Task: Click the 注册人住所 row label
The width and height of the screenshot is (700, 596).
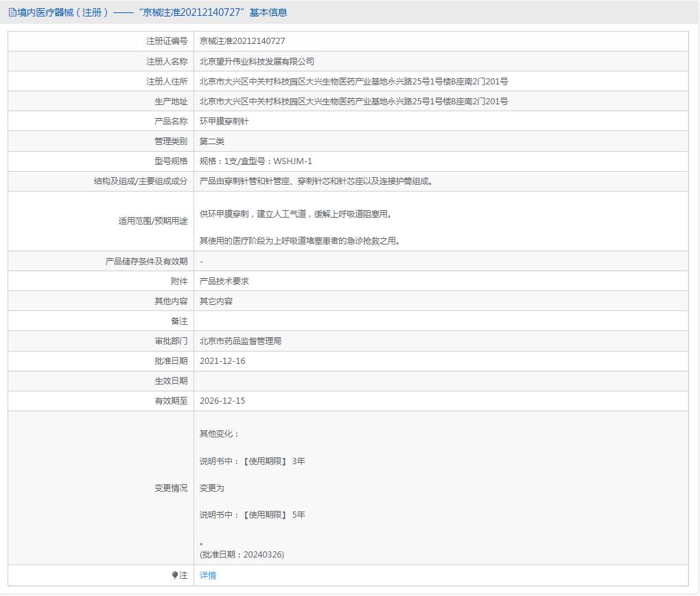Action: pyautogui.click(x=166, y=82)
